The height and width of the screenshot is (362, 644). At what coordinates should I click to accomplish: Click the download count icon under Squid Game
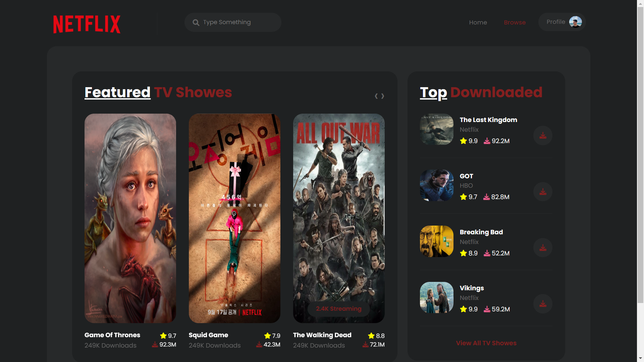click(259, 344)
